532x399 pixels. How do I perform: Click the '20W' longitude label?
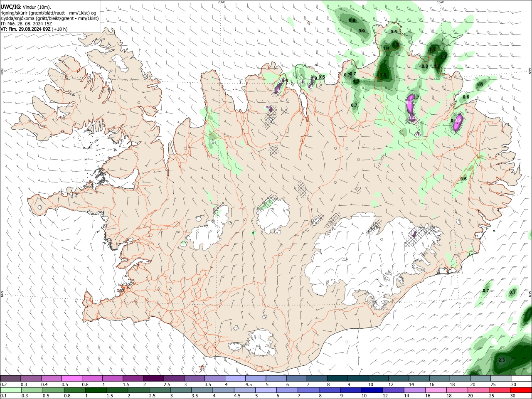point(221,2)
